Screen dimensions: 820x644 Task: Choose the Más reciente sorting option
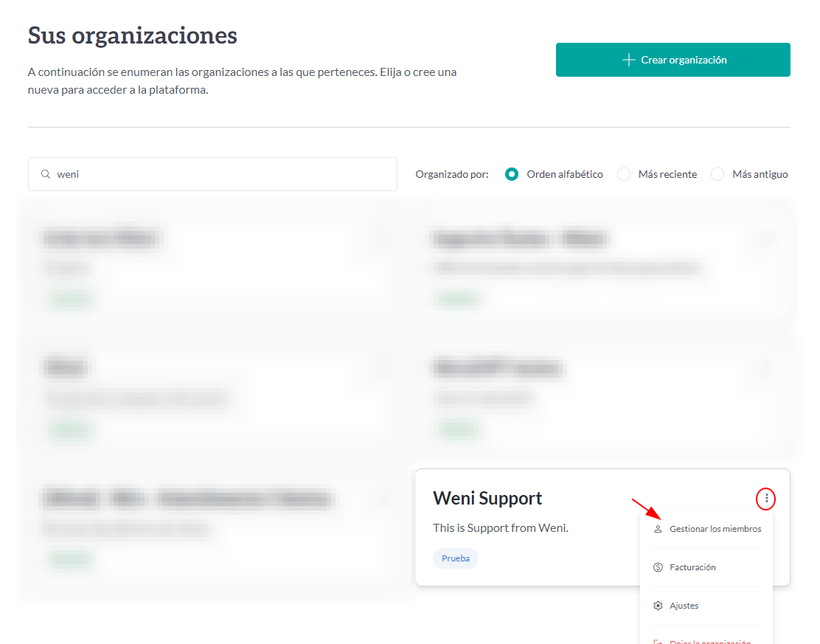[624, 174]
